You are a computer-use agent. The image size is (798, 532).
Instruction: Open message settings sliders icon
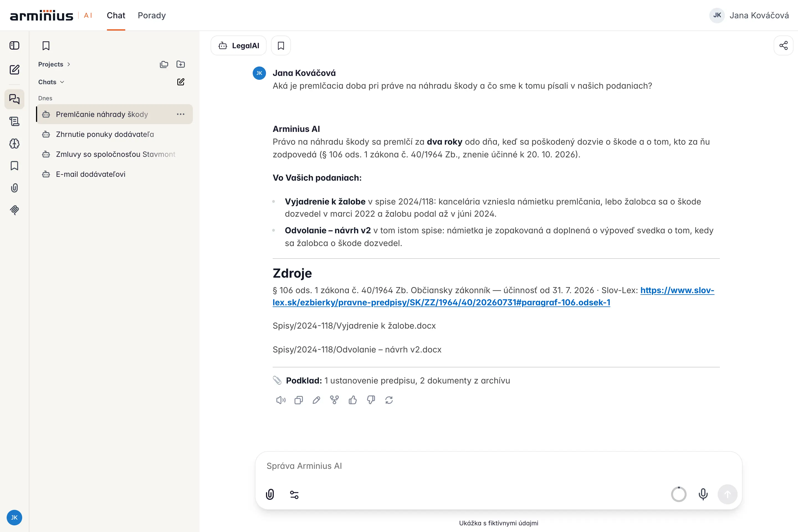294,495
